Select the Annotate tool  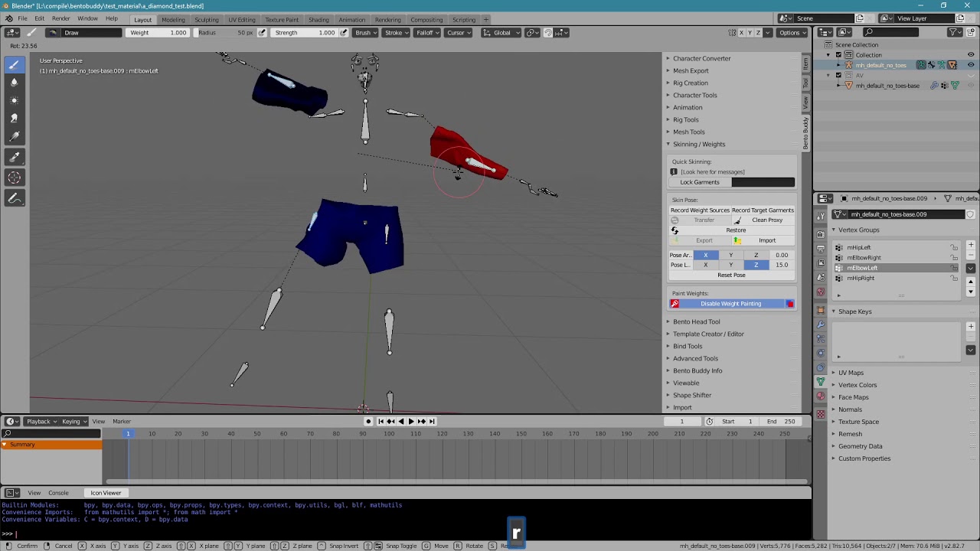[14, 198]
